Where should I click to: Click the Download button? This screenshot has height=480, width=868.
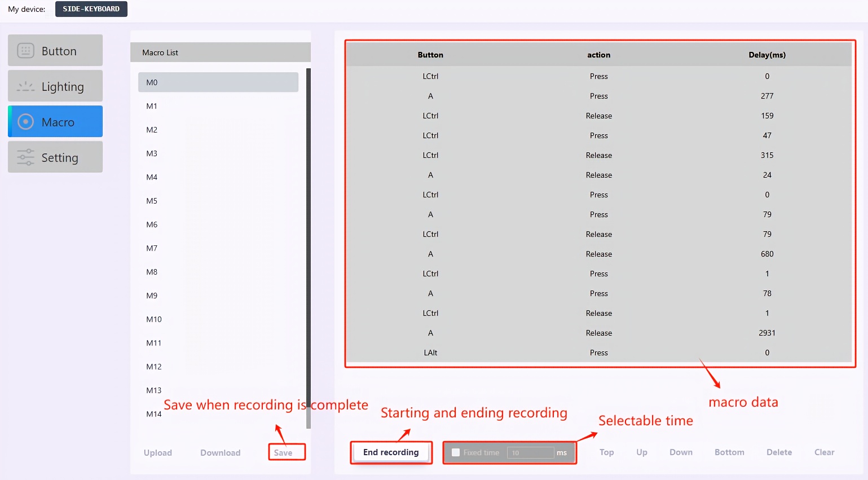click(220, 452)
